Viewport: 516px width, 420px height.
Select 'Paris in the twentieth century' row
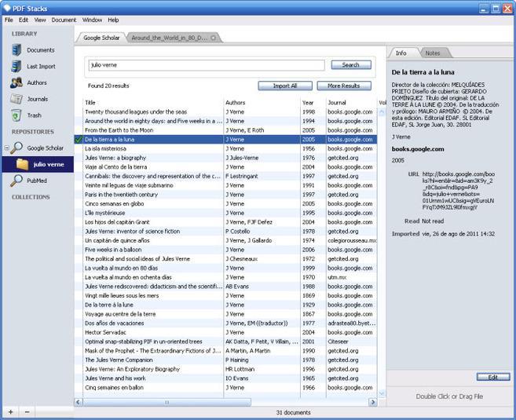pos(225,195)
